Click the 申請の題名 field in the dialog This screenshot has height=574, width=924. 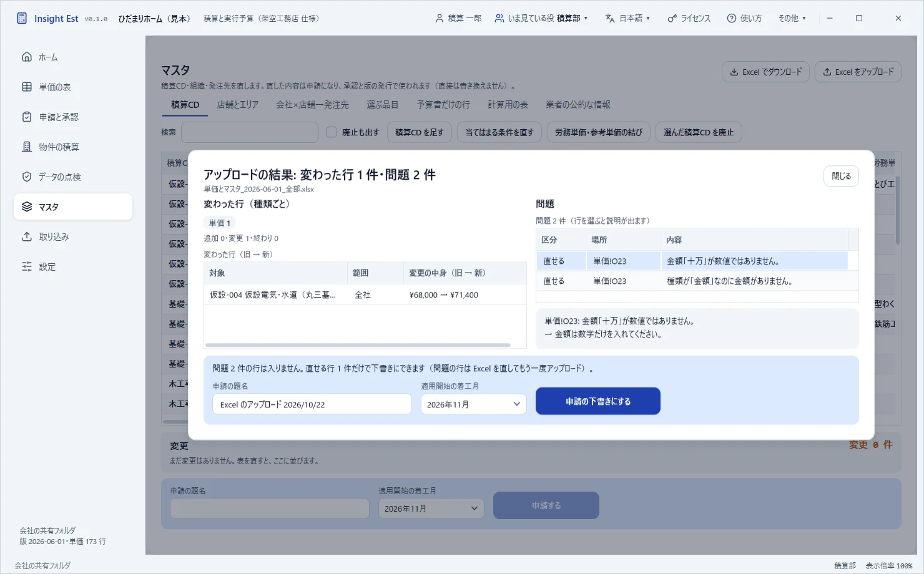tap(312, 404)
